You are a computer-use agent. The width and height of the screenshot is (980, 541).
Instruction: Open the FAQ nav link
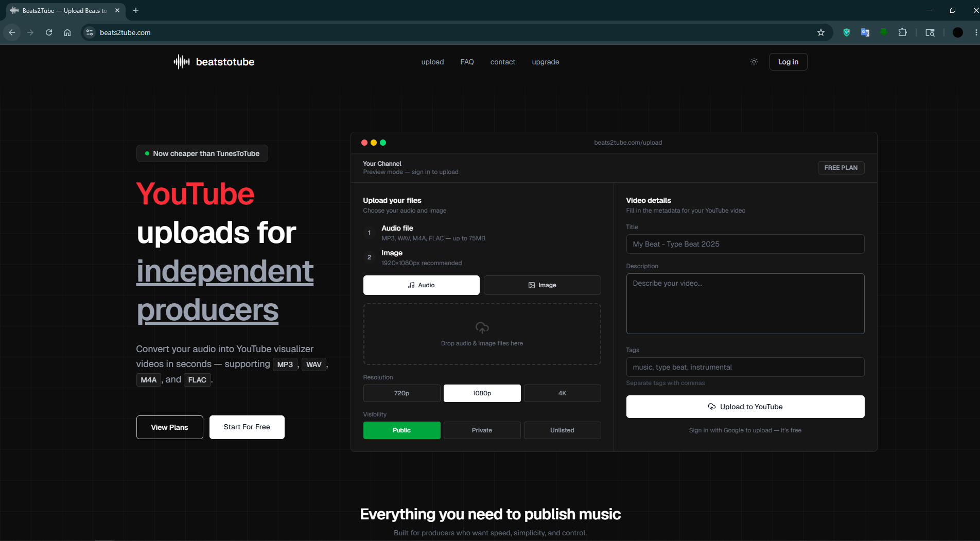(x=467, y=62)
